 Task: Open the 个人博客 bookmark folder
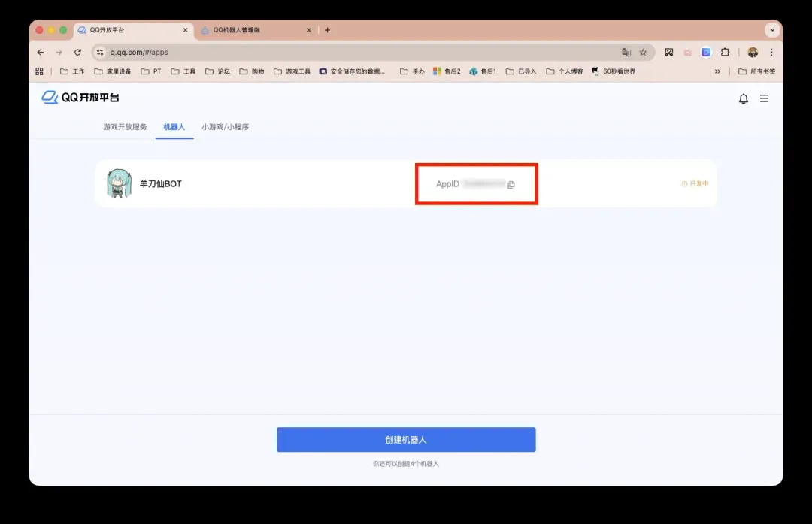coord(565,71)
